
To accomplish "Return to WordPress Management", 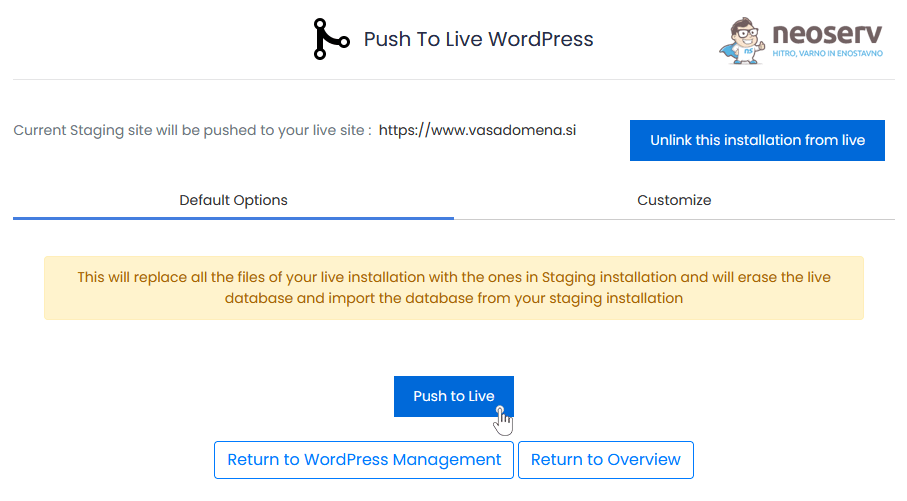I will point(364,460).
